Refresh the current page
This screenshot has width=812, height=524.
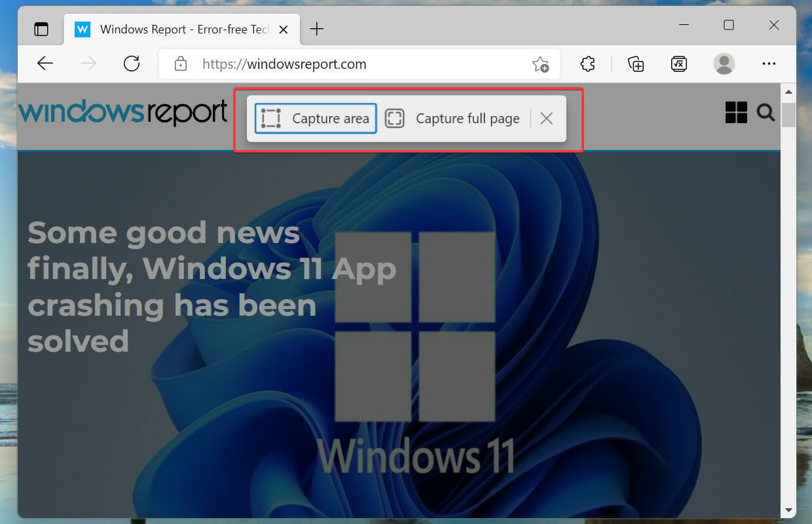tap(132, 64)
